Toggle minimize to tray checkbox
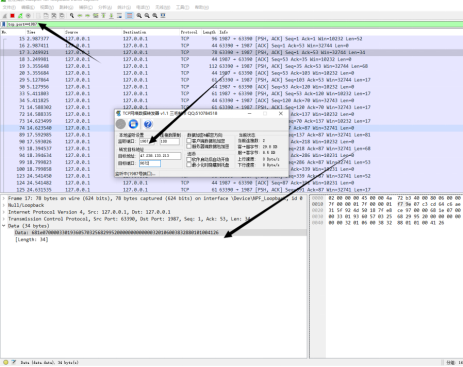The width and height of the screenshot is (463, 367). [189, 165]
